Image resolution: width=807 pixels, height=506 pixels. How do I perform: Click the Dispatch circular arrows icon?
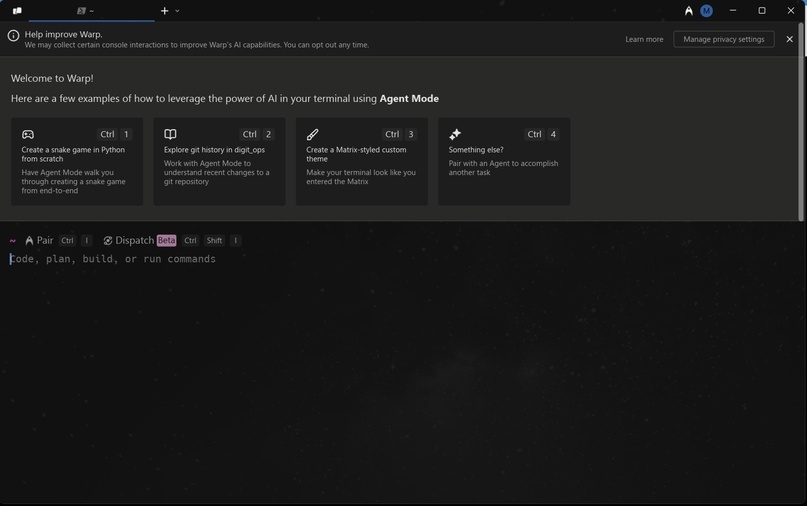point(108,240)
